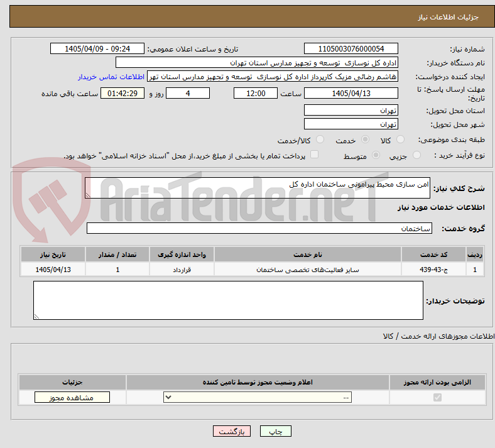Click the response deadline date field

click(x=351, y=93)
